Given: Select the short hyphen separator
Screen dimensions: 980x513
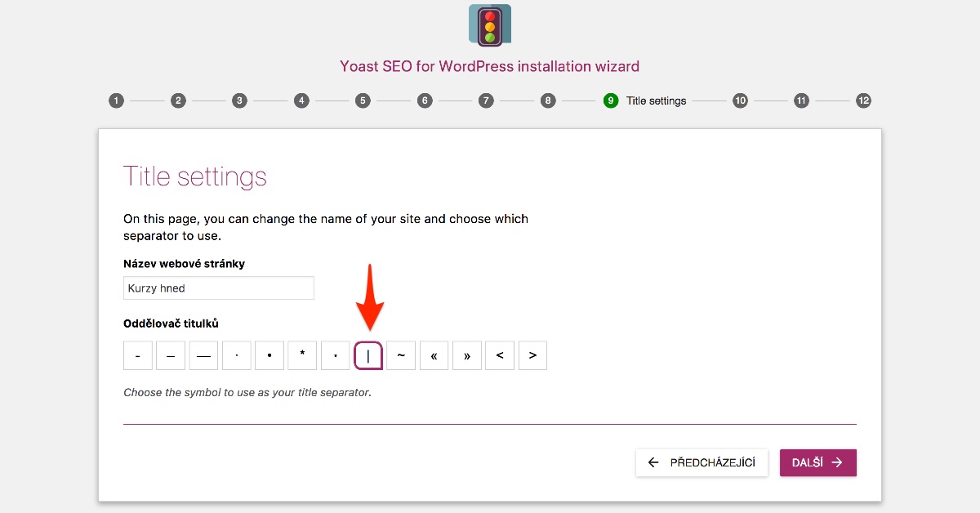Looking at the screenshot, I should pyautogui.click(x=137, y=355).
